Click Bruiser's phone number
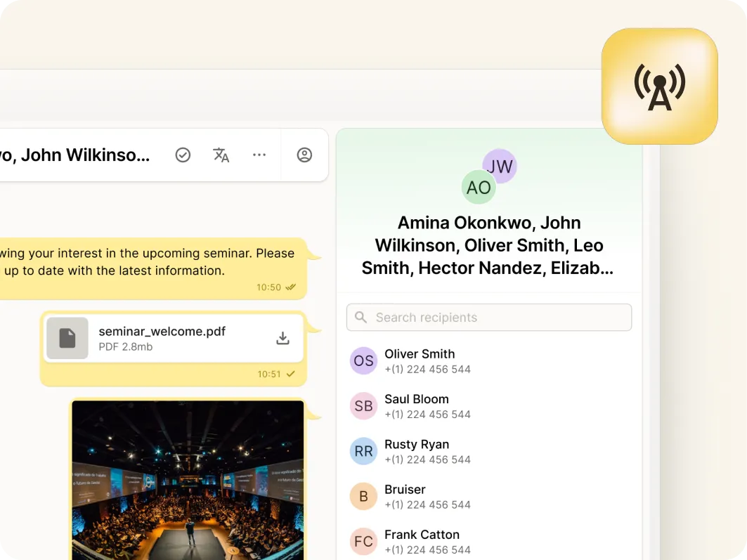This screenshot has width=747, height=560. tap(428, 504)
